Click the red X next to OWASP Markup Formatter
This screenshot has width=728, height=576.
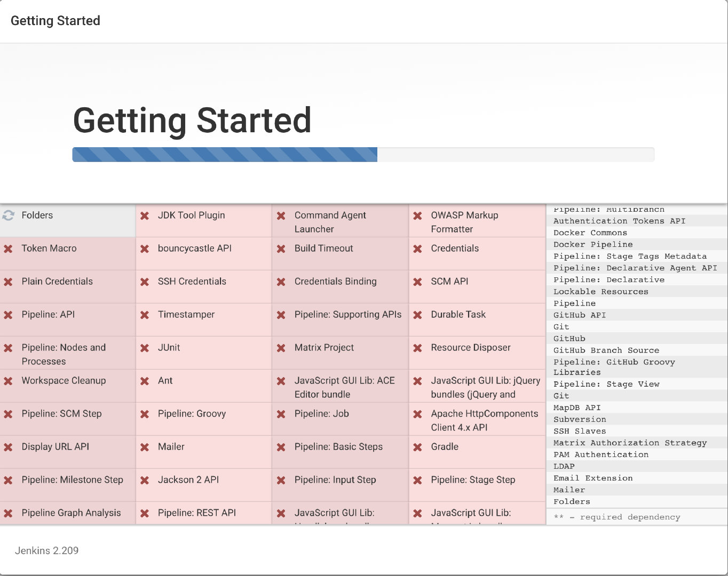[418, 215]
